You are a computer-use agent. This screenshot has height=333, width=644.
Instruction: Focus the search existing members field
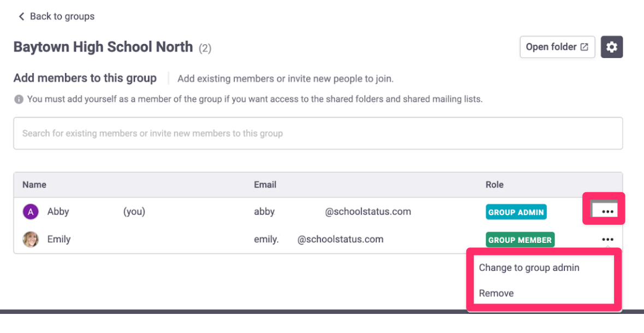click(318, 133)
